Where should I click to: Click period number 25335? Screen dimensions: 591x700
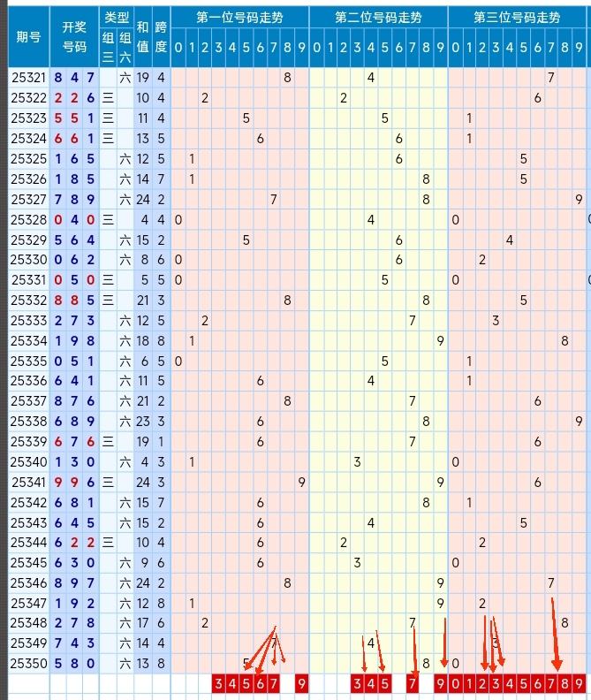(28, 361)
